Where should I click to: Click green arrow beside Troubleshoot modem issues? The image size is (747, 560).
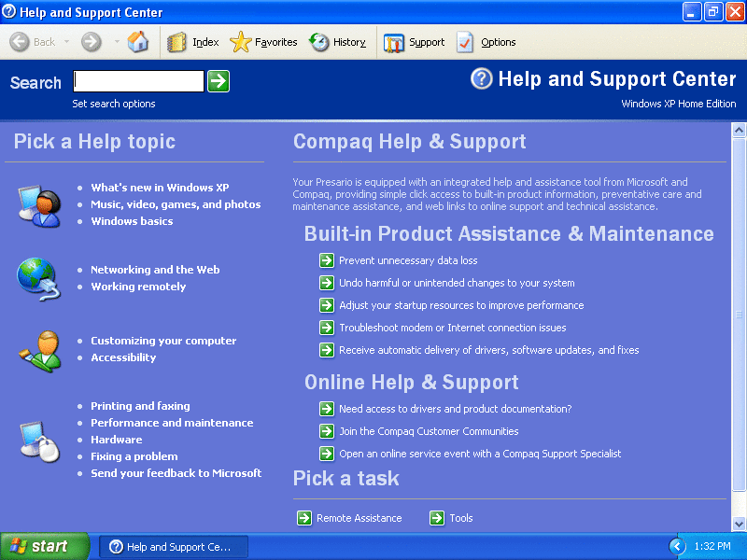pyautogui.click(x=327, y=328)
